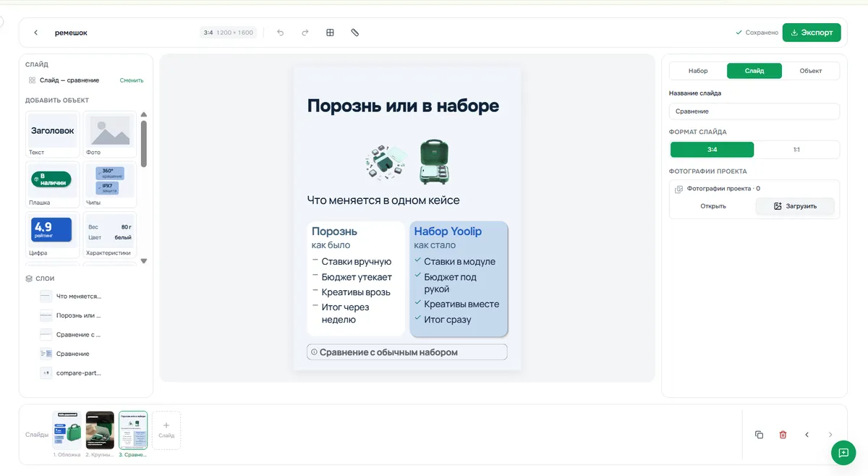Click the project photos gallery icon
Screen dimensions: 868x476
tap(678, 189)
